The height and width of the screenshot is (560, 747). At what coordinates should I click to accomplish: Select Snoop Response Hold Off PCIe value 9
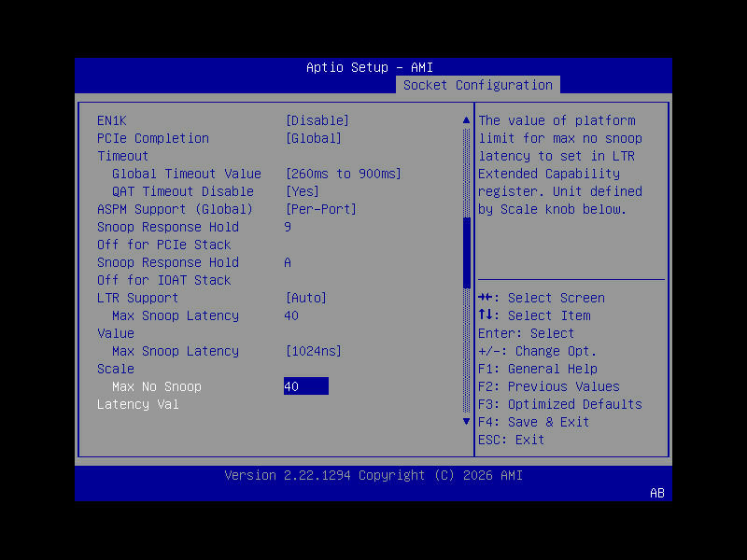click(288, 227)
